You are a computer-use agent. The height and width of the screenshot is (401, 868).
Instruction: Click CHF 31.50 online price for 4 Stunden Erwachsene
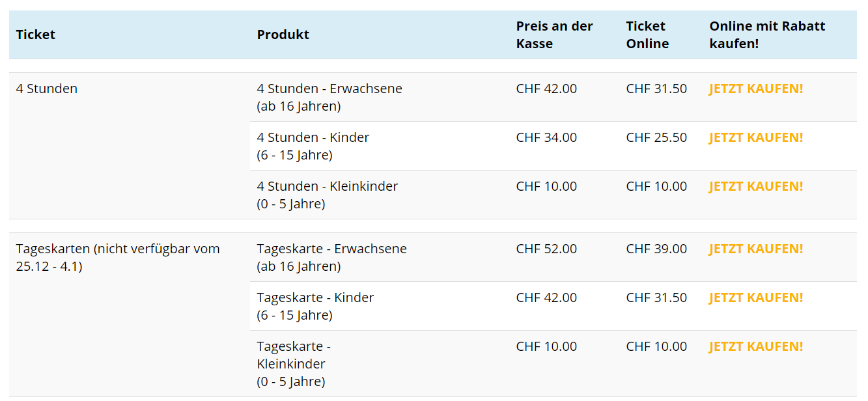[x=656, y=89]
